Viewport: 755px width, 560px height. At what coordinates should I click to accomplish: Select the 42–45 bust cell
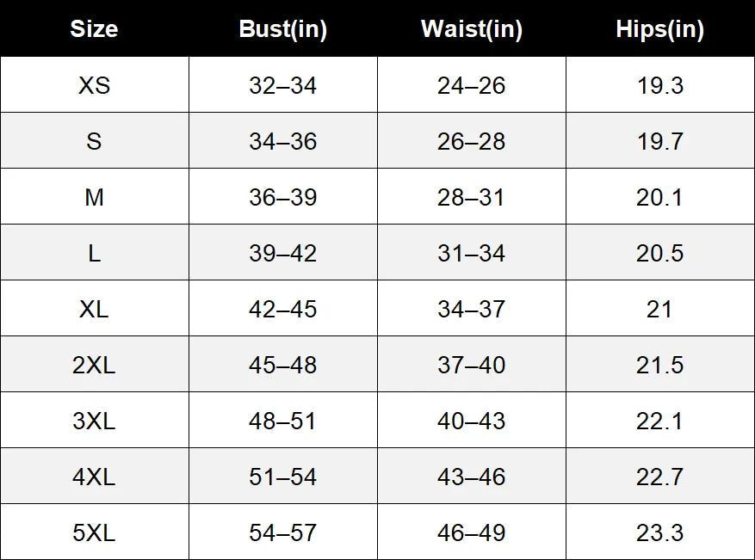point(283,308)
